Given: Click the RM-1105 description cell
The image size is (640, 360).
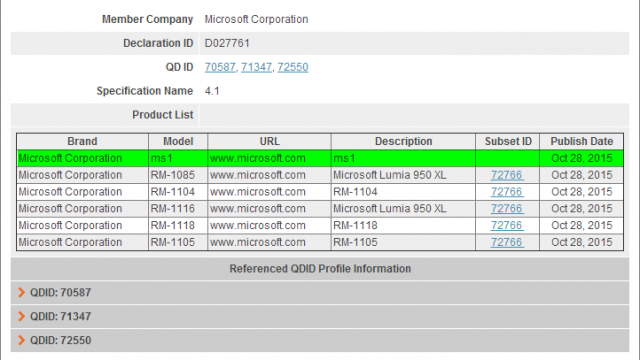Looking at the screenshot, I should 403,242.
